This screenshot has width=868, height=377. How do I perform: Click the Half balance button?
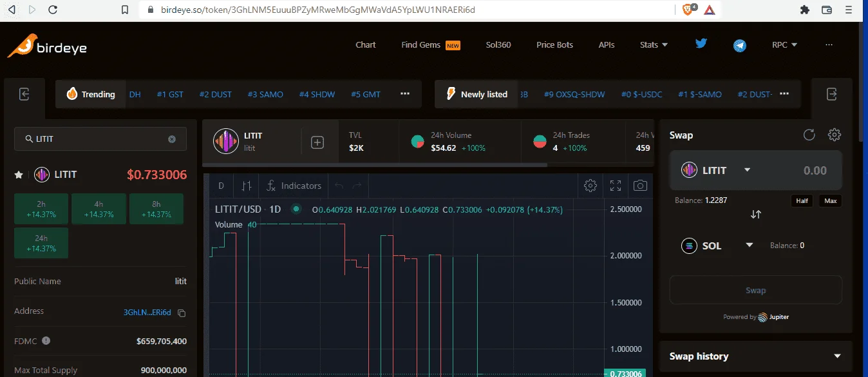coord(802,200)
